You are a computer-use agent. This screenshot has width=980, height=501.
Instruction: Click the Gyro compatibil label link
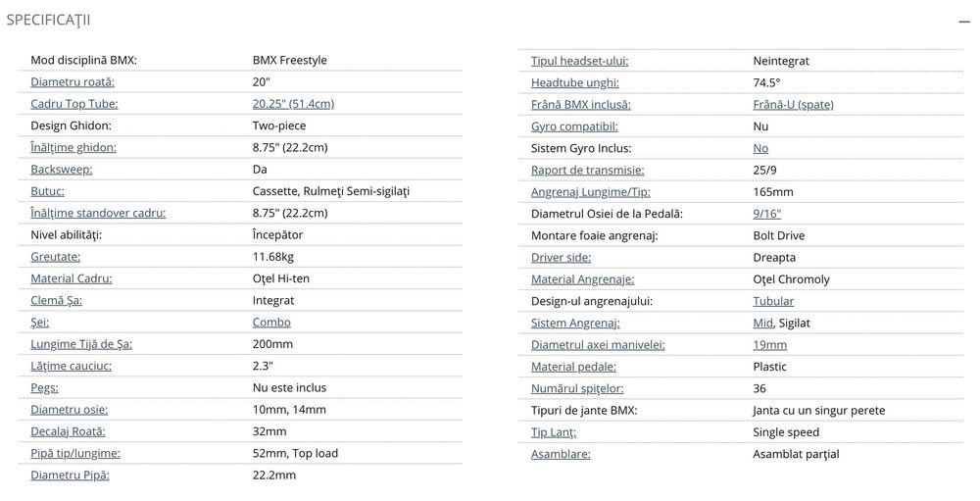(574, 126)
